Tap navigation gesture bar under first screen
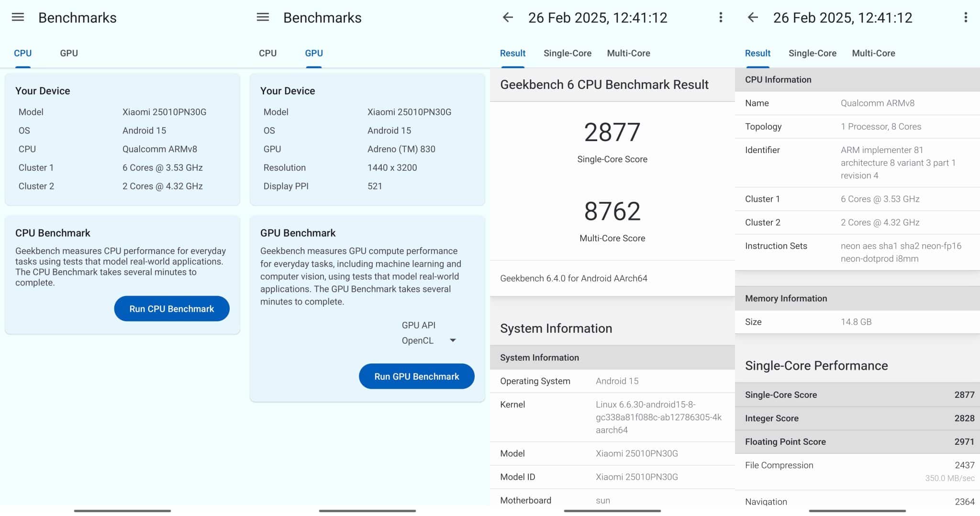This screenshot has height=516, width=980. (122, 511)
